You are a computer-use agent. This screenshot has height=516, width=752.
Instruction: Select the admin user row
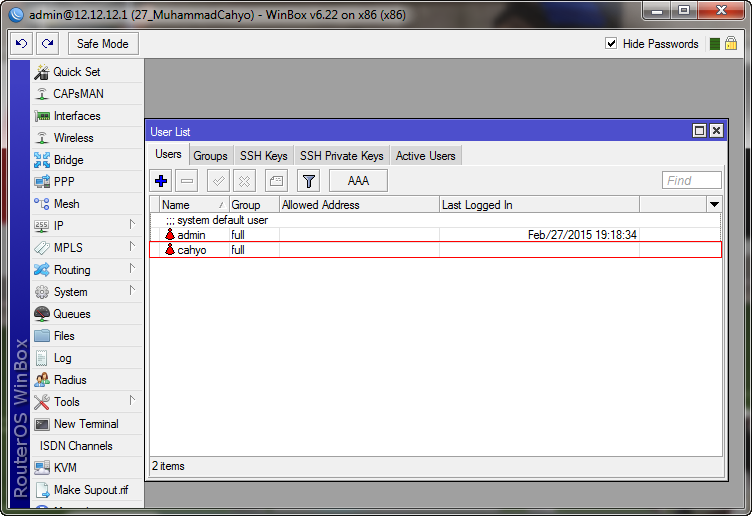435,235
